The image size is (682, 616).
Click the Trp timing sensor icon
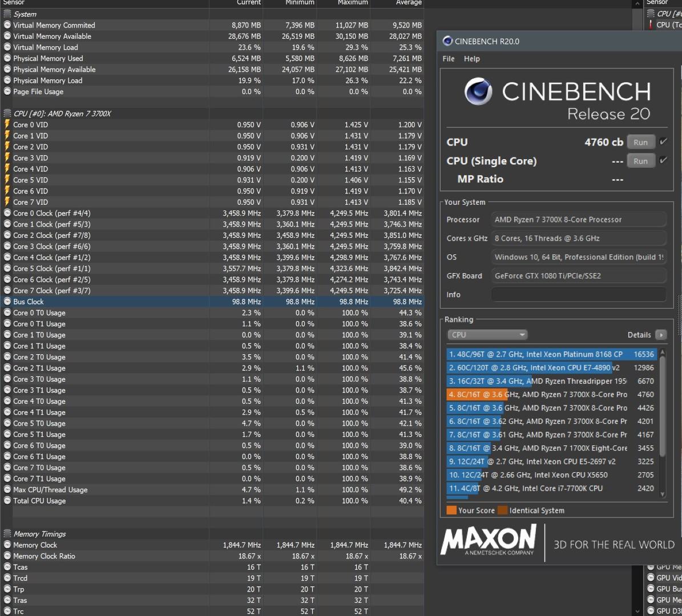point(7,589)
